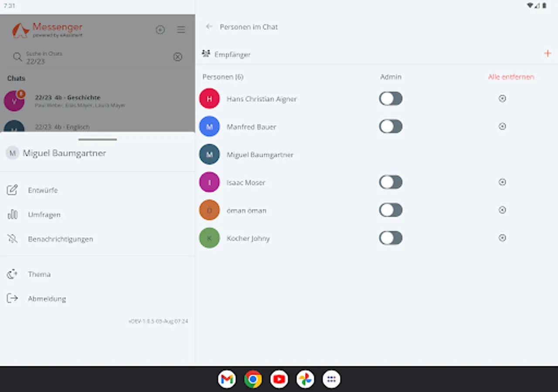Create new chat with plus circle icon
This screenshot has width=558, height=392.
[160, 30]
